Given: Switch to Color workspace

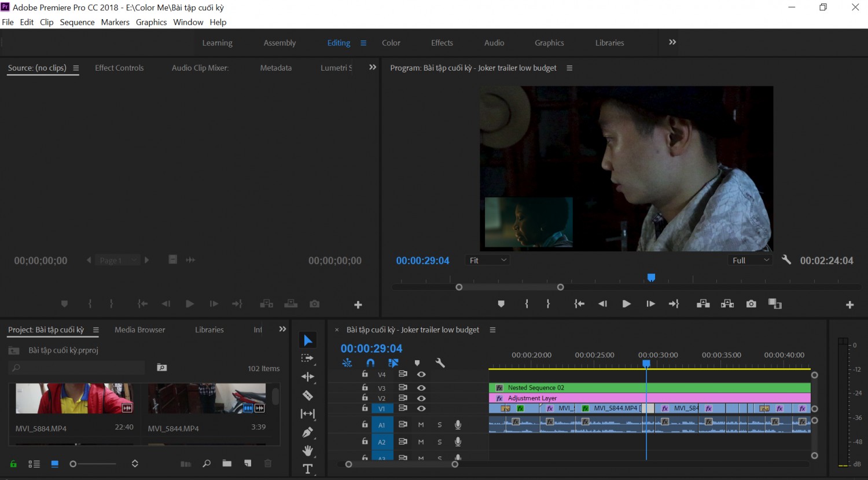Looking at the screenshot, I should [x=391, y=43].
